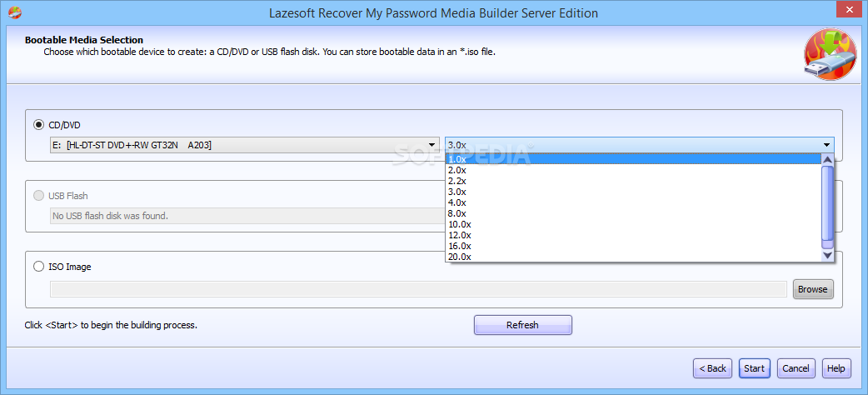Choose 20.0x burn speed

(x=633, y=257)
